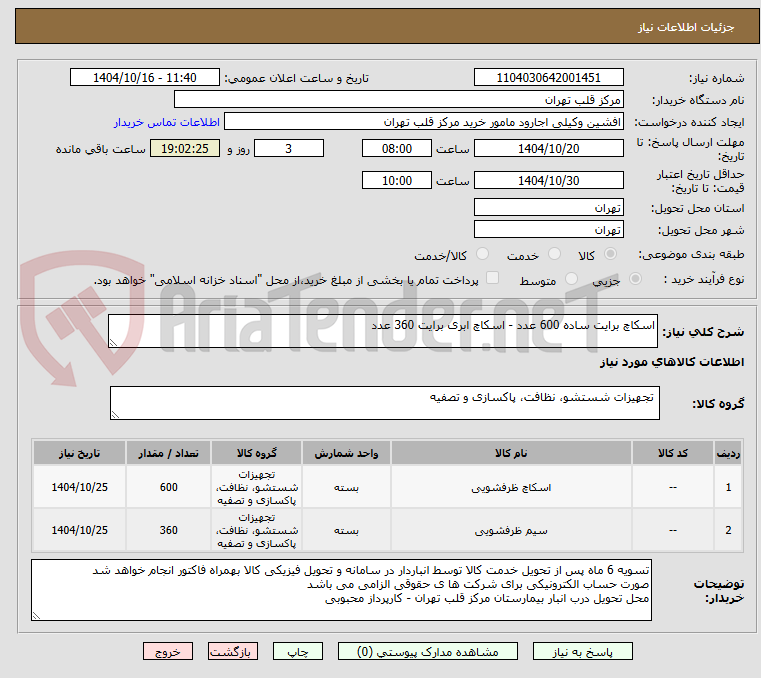Click the بازگشت back button

(232, 651)
